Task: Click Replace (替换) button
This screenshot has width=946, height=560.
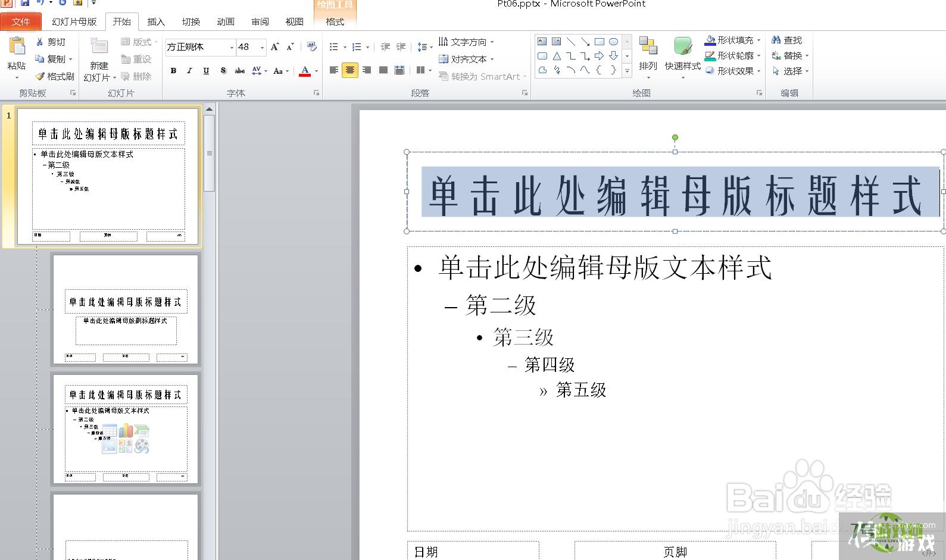Action: (789, 55)
